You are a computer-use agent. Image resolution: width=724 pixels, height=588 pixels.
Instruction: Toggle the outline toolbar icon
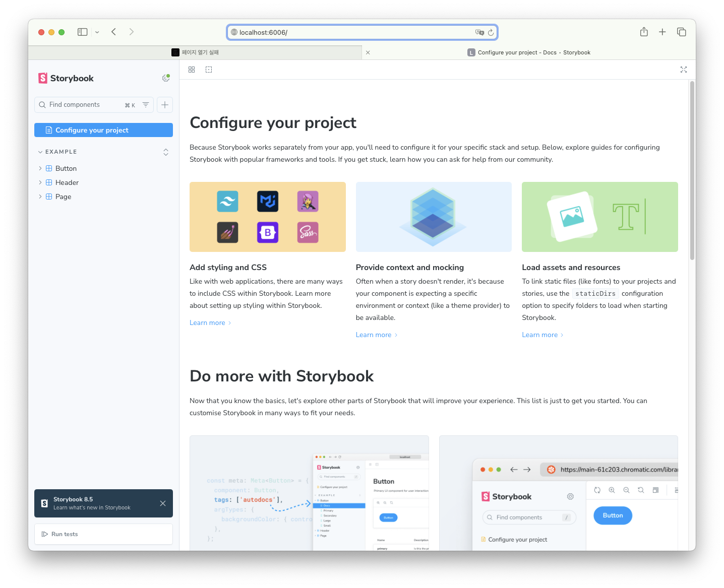209,70
